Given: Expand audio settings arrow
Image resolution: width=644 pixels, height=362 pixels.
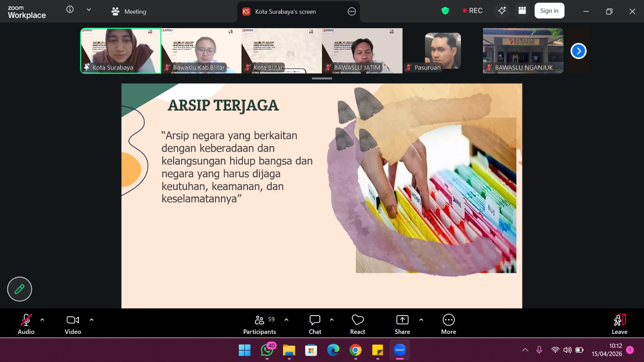Looking at the screenshot, I should pos(42,320).
